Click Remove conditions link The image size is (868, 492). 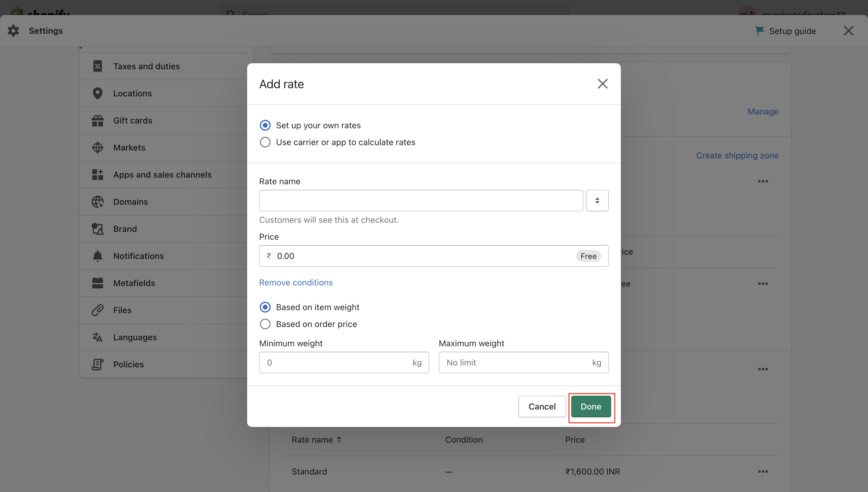(296, 282)
